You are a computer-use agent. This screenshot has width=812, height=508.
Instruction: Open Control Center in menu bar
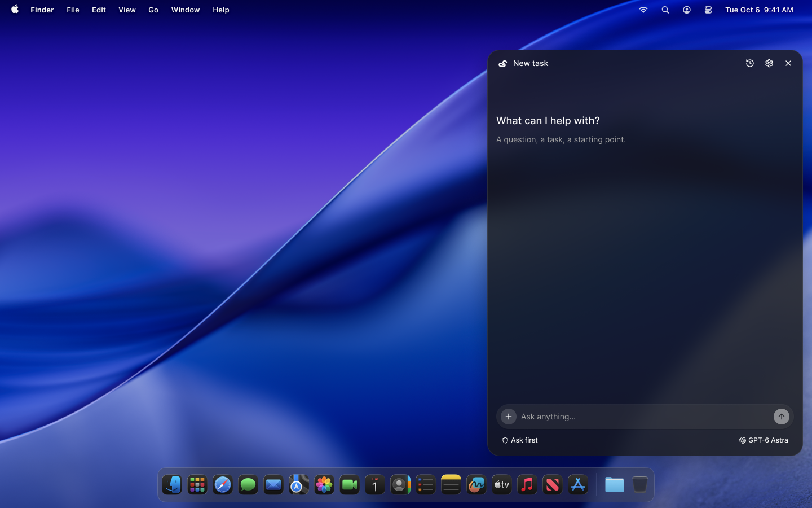click(x=708, y=10)
